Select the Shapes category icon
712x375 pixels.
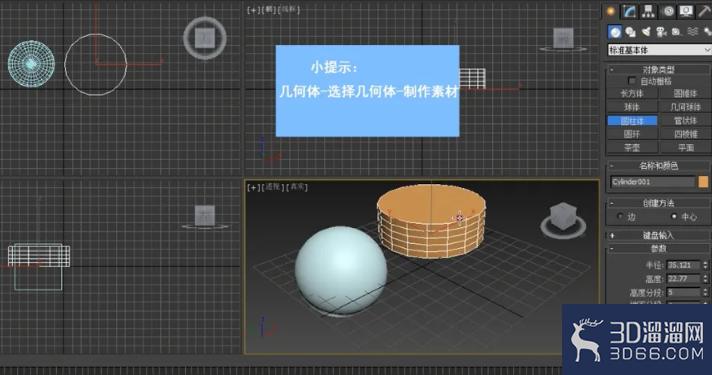click(630, 32)
